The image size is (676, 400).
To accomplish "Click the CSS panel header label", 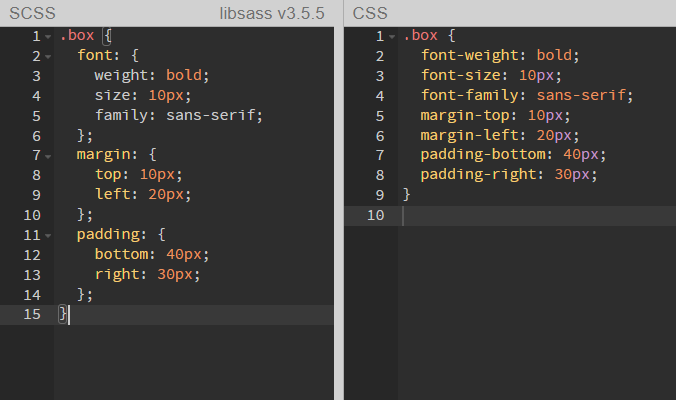I will (370, 13).
